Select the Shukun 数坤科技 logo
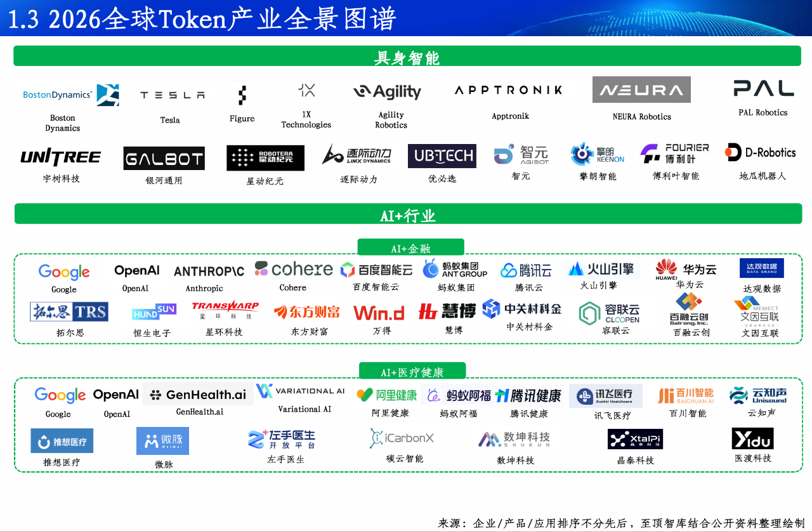812x531 pixels. [514, 439]
